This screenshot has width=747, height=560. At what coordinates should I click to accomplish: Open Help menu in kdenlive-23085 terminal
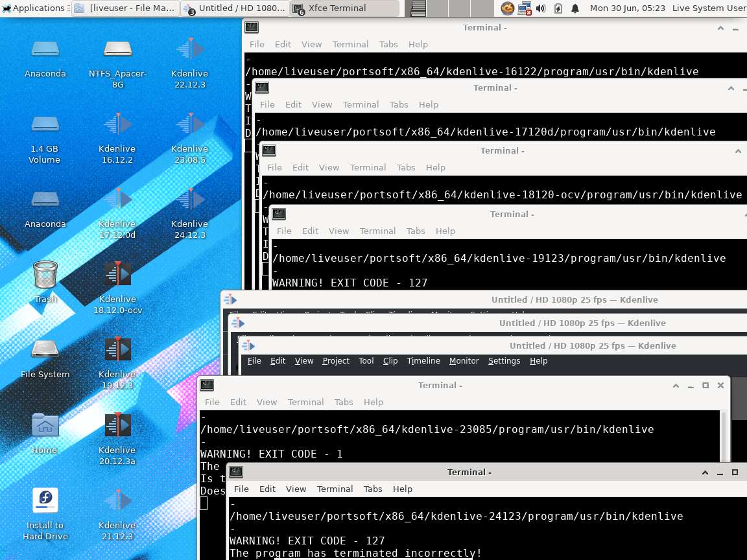click(373, 402)
